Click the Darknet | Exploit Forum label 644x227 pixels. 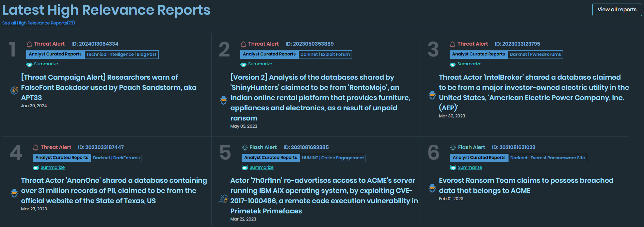click(325, 54)
